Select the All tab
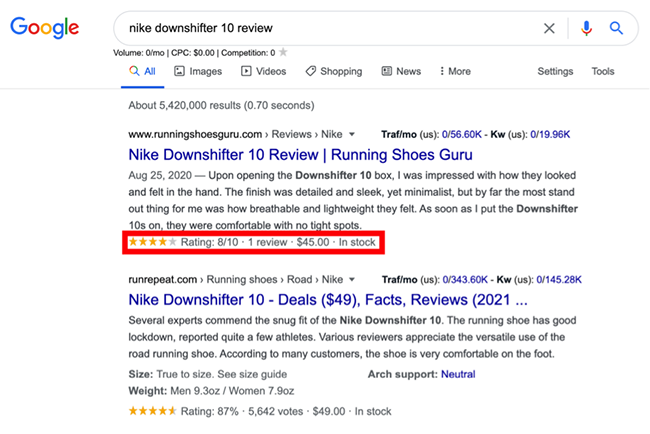Screen dimensions: 650x434 click(142, 71)
